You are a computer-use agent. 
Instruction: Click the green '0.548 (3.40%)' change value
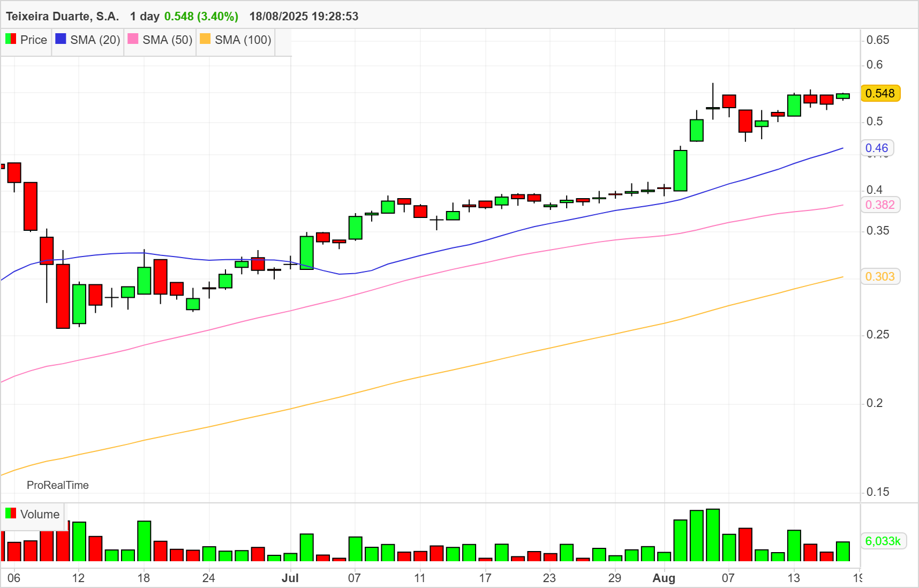tap(201, 17)
